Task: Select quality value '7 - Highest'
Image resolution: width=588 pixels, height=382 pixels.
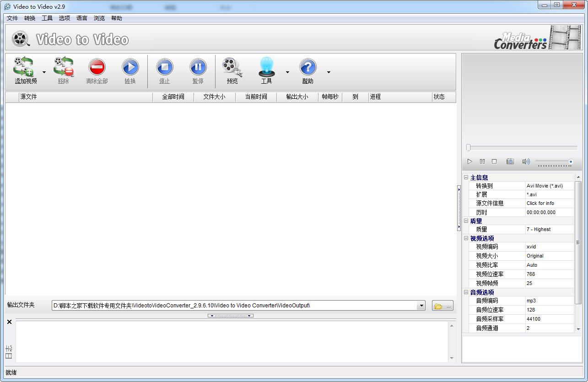Action: tap(550, 230)
